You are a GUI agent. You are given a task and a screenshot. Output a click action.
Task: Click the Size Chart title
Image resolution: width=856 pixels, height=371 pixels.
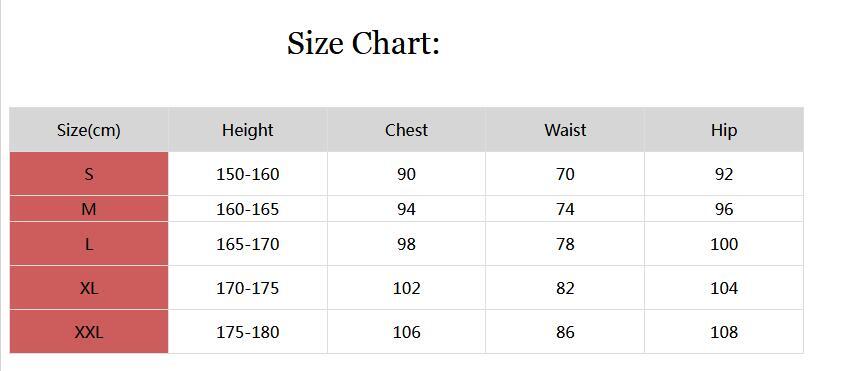pyautogui.click(x=363, y=43)
